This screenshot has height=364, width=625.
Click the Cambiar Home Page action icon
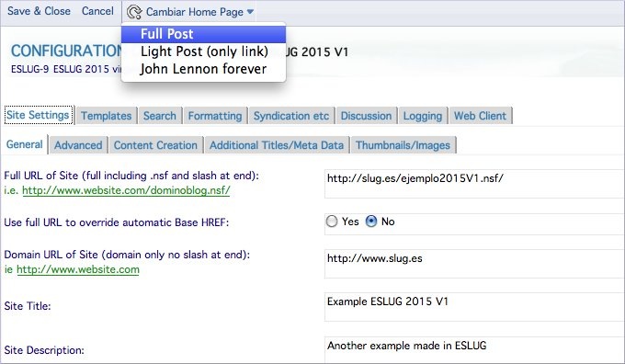coord(134,12)
